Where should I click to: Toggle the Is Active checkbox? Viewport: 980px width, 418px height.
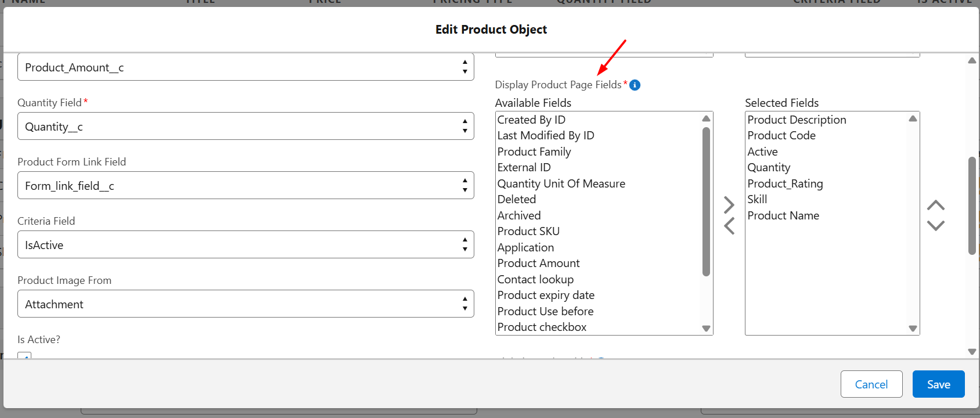click(24, 356)
